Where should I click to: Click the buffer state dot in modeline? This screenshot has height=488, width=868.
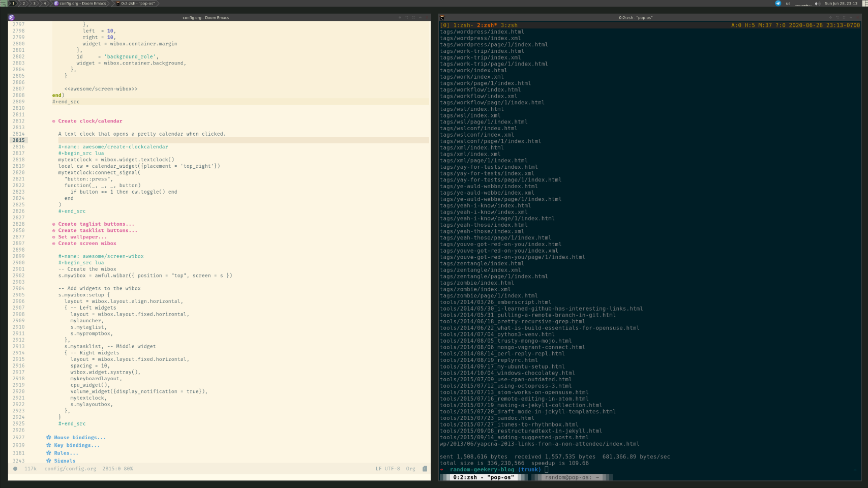tap(15, 469)
